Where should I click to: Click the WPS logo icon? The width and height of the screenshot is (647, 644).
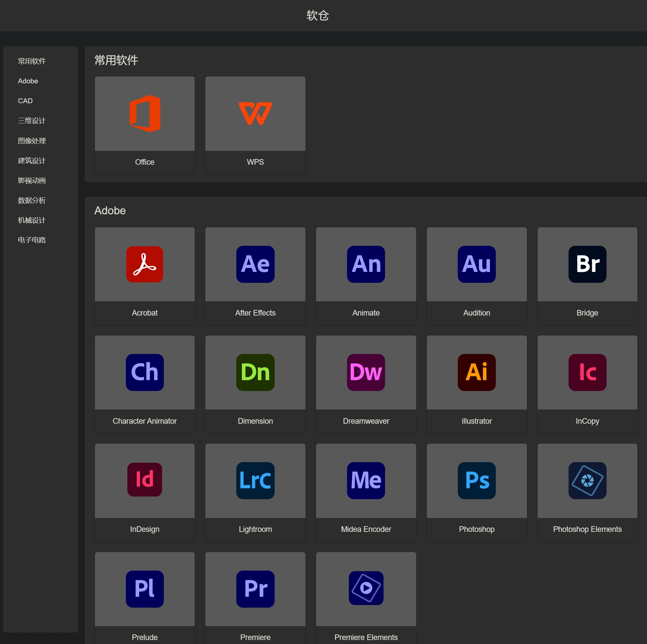[255, 113]
